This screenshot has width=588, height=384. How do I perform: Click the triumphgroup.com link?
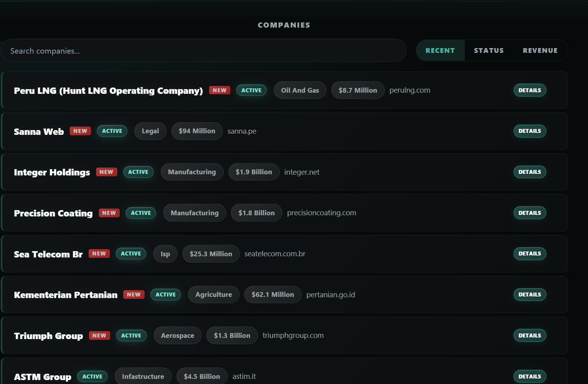click(293, 335)
